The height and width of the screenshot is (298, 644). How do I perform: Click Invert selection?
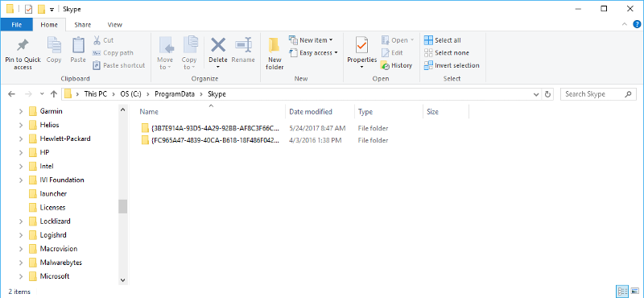(452, 65)
